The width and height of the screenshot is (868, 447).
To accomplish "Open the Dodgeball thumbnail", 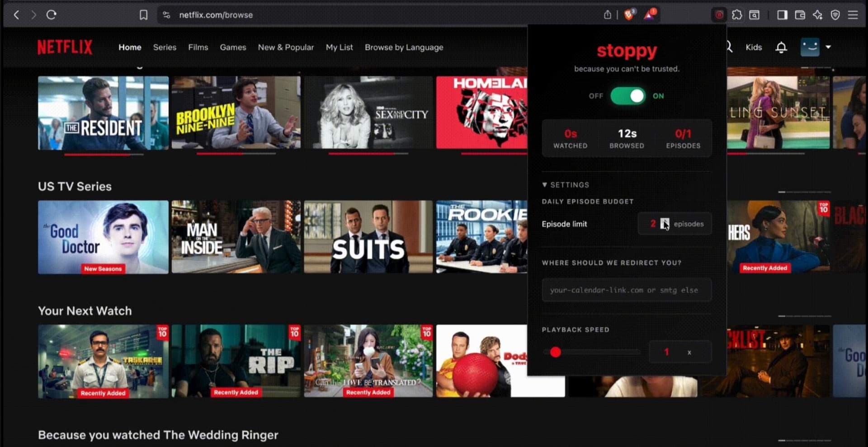I will (481, 361).
